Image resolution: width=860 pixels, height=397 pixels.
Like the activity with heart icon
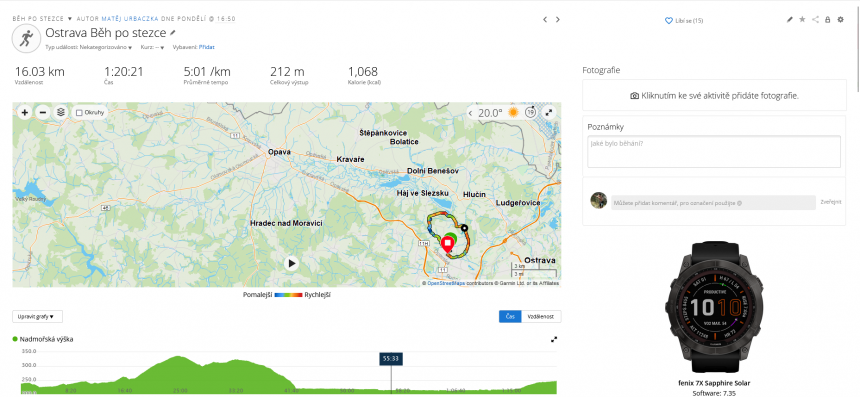[x=669, y=20]
